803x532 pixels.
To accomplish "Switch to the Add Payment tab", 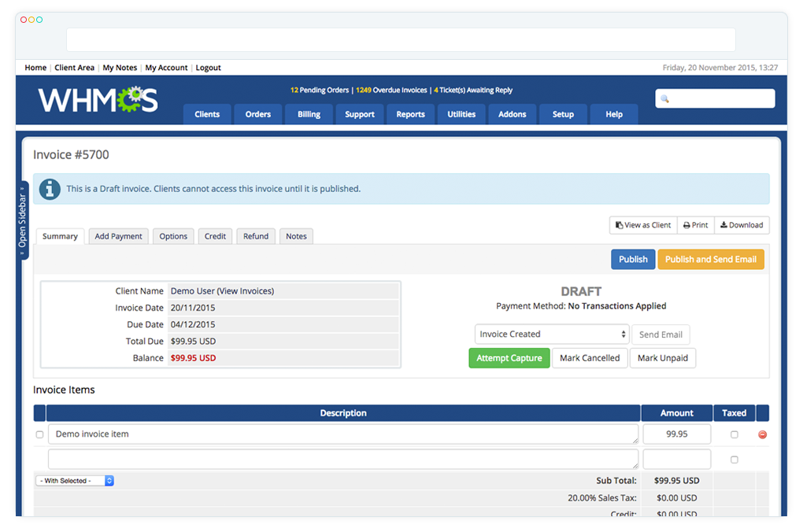I will pos(118,236).
